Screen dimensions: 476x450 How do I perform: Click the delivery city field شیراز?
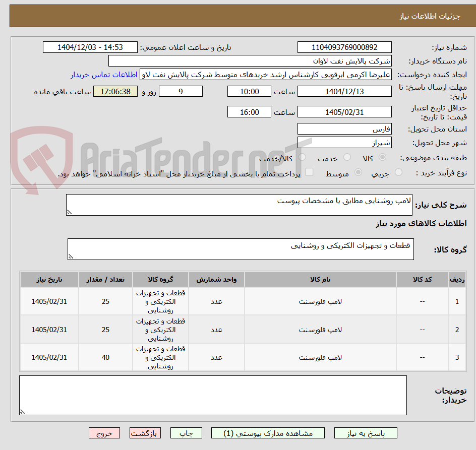click(x=344, y=143)
